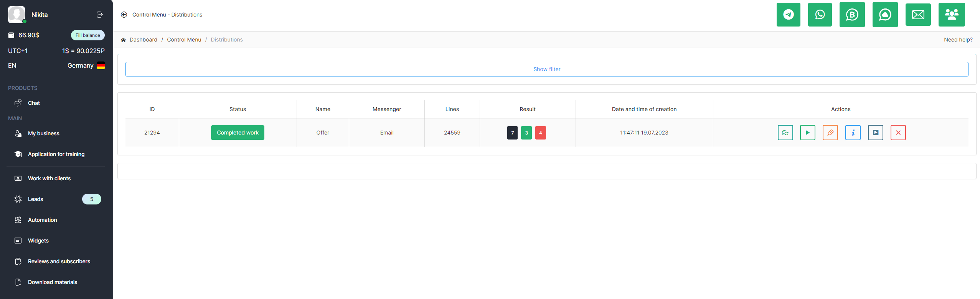Go to Dashboard via breadcrumb link

pyautogui.click(x=143, y=40)
